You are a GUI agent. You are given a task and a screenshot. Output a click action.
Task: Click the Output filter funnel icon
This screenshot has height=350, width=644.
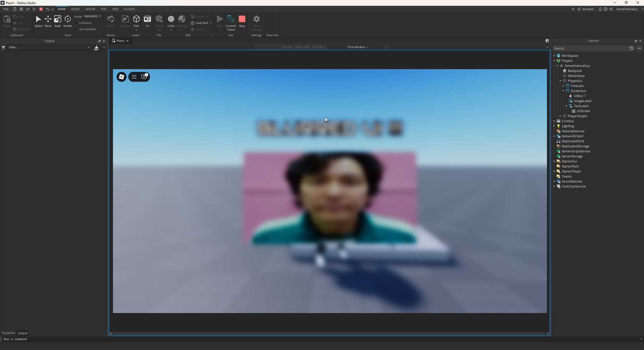[x=3, y=48]
